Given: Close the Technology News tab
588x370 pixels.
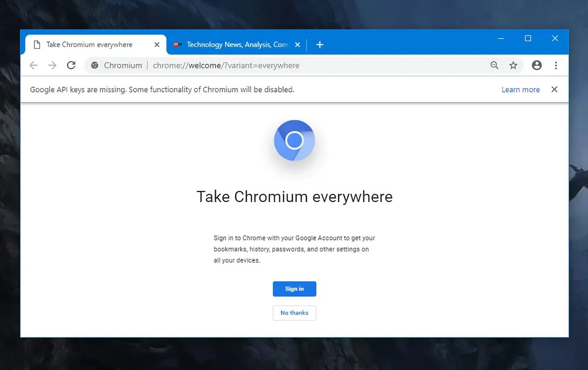Looking at the screenshot, I should coord(297,45).
